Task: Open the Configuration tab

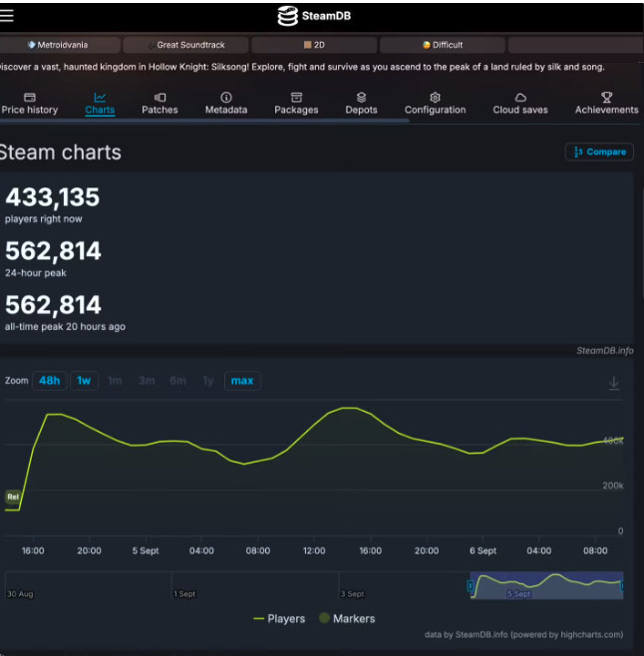Action: pyautogui.click(x=436, y=104)
